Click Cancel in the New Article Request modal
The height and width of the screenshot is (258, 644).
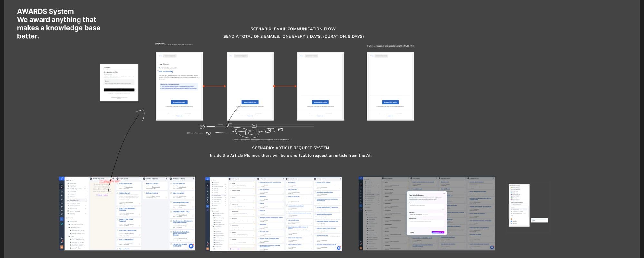coord(412,232)
